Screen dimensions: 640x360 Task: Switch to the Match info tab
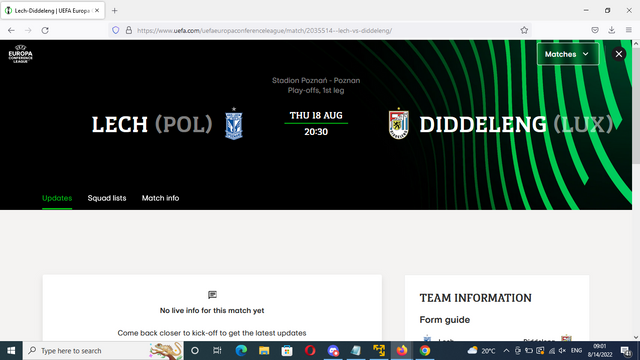coord(160,198)
